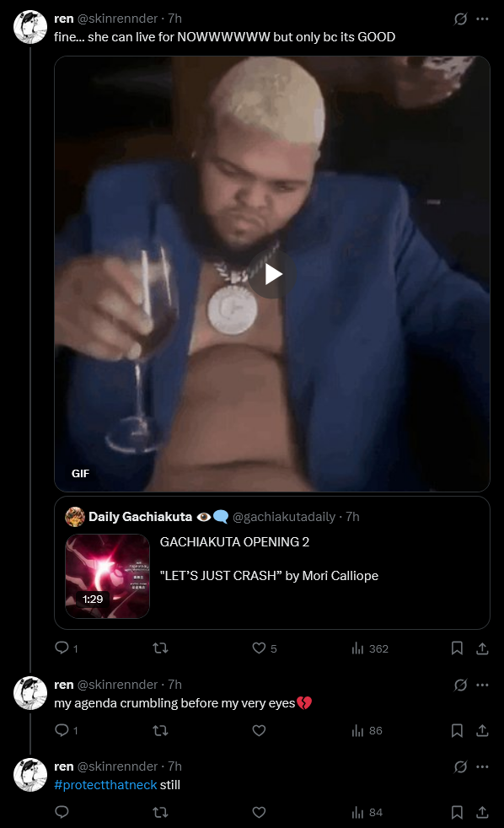504x828 pixels.
Task: Share the first tweet via upload icon
Action: pyautogui.click(x=482, y=648)
